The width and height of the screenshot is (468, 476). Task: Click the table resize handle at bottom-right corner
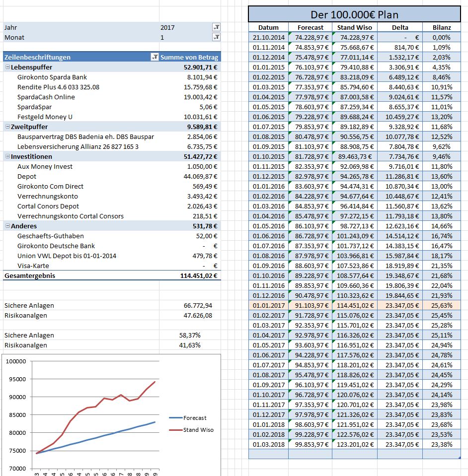click(459, 458)
